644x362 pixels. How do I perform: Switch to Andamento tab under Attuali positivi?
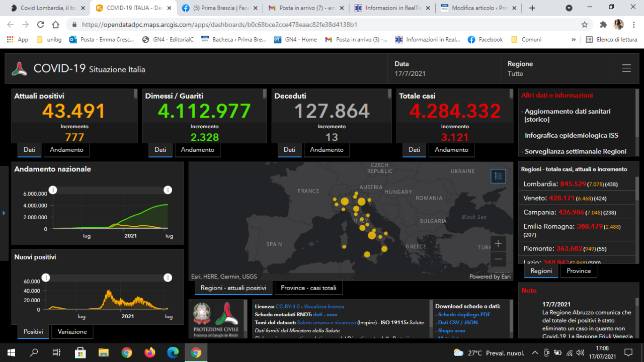pos(66,150)
